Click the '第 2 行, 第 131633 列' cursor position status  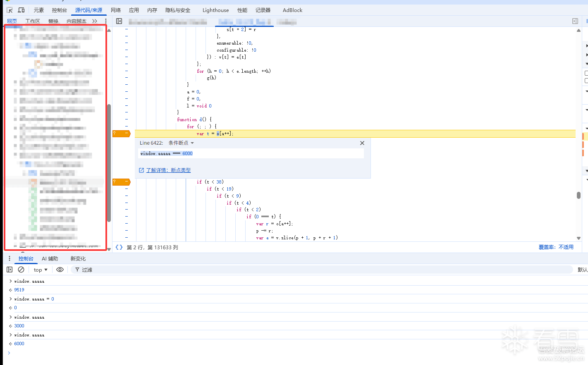pos(153,247)
